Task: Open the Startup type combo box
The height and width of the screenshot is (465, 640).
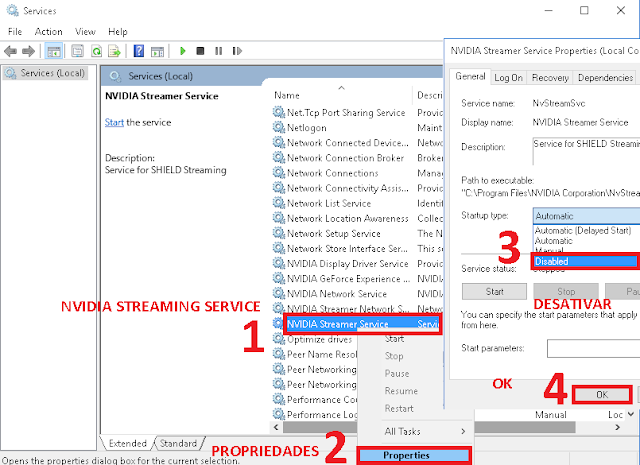Action: pyautogui.click(x=586, y=216)
